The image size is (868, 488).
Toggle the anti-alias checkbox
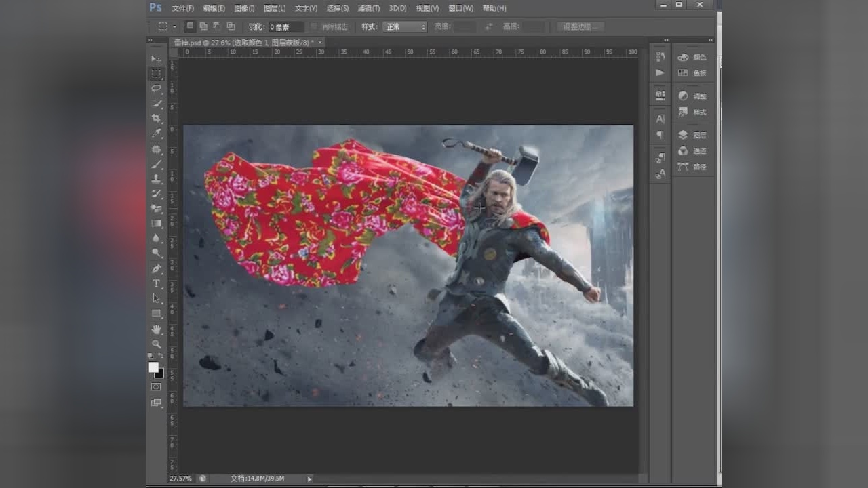click(x=314, y=26)
